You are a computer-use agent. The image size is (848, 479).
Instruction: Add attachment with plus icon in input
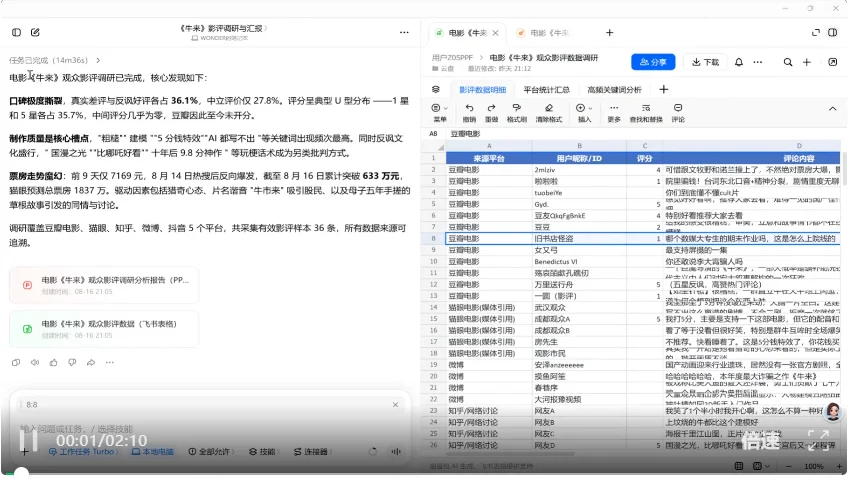[x=24, y=451]
